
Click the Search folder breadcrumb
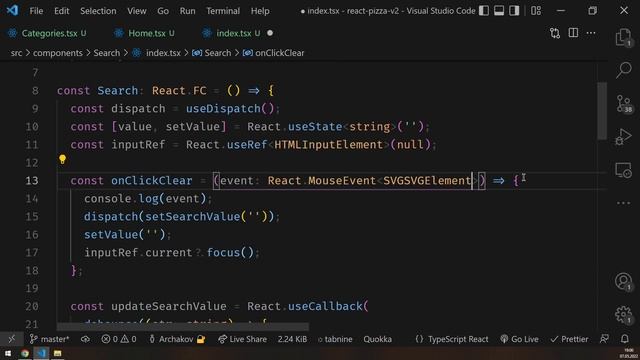pos(107,53)
